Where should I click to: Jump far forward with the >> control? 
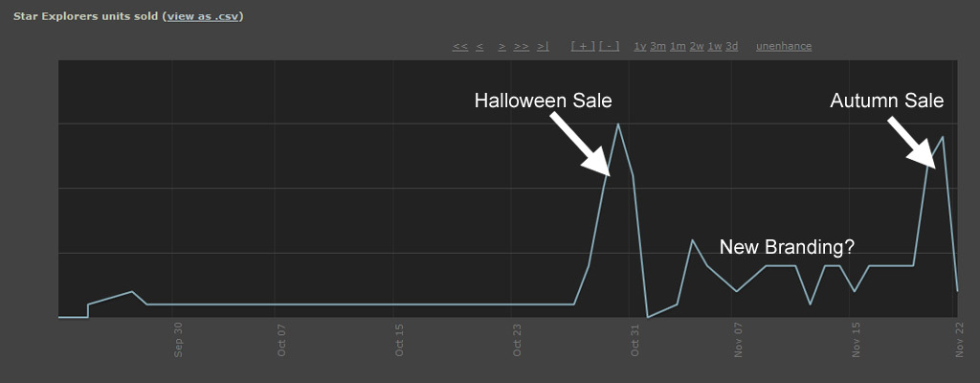click(x=522, y=46)
